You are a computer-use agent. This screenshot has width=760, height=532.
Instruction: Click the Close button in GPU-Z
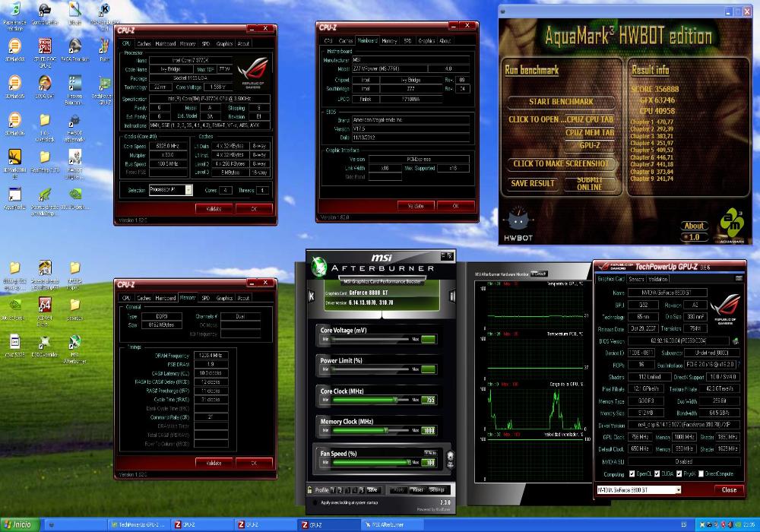click(x=729, y=490)
